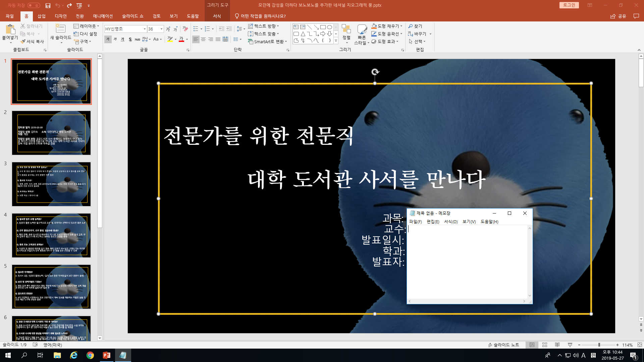Start the slideshow from the beginning icon
Screen dimensions: 644x362
[79, 5]
